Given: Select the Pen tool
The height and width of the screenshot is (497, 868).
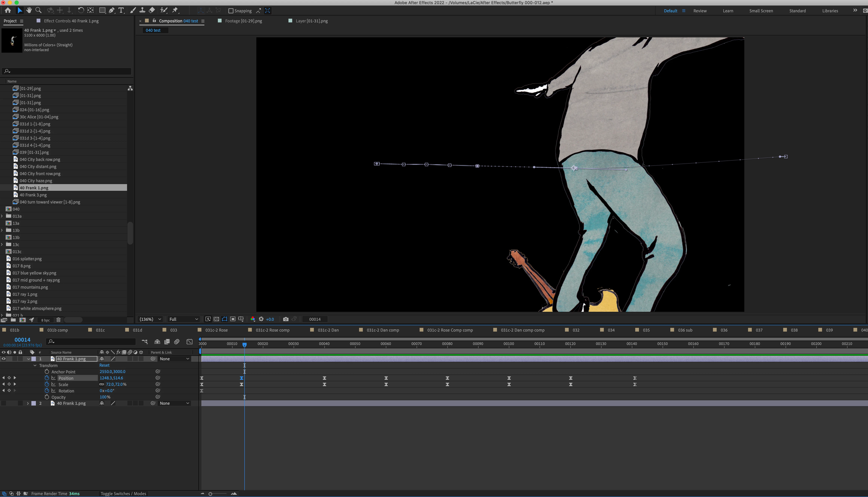Looking at the screenshot, I should [x=112, y=11].
